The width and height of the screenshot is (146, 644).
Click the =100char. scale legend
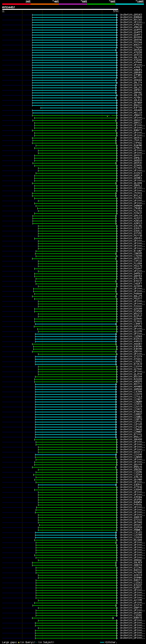point(108,642)
